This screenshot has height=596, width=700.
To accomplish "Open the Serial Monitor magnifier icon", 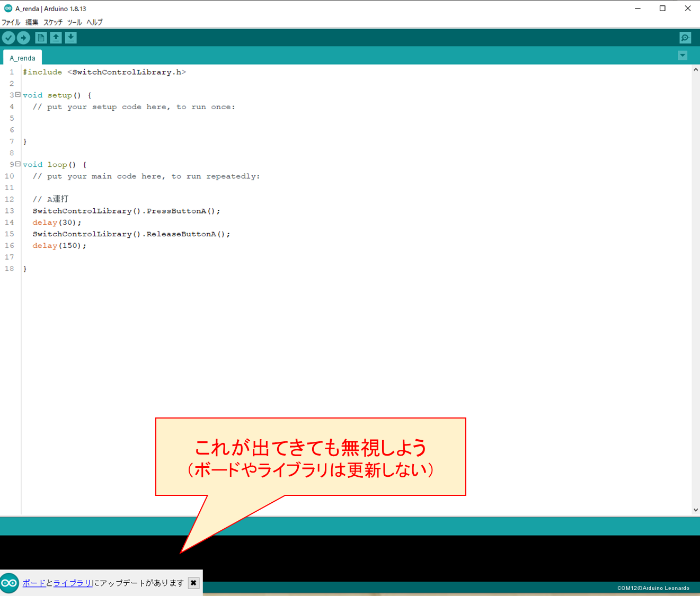I will tap(685, 38).
